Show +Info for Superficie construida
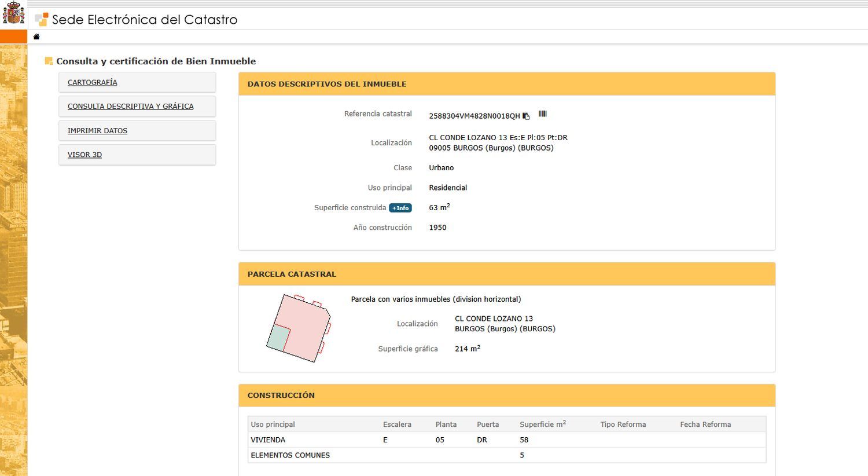The height and width of the screenshot is (476, 868). [x=400, y=208]
